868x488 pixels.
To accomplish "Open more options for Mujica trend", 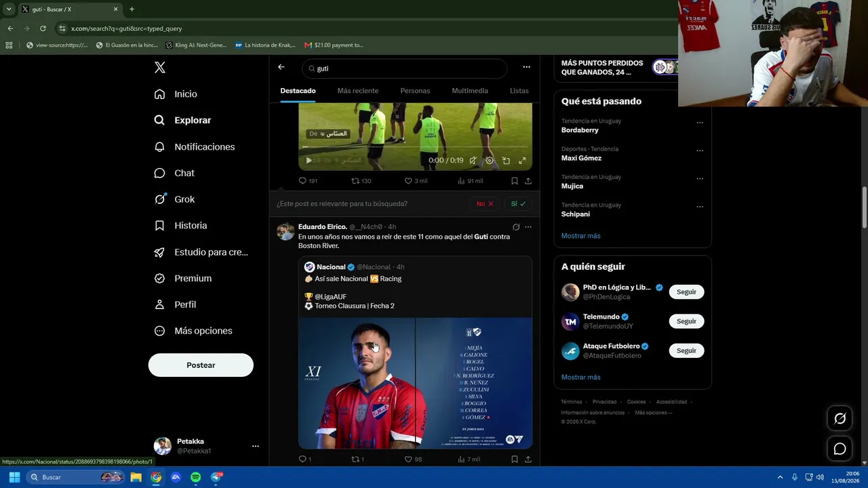I will point(700,179).
